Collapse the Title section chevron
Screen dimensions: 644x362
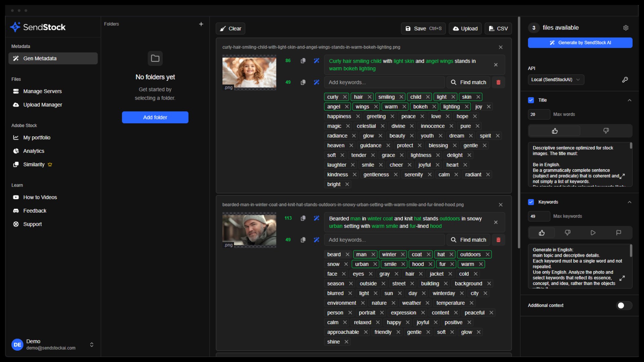pyautogui.click(x=629, y=100)
